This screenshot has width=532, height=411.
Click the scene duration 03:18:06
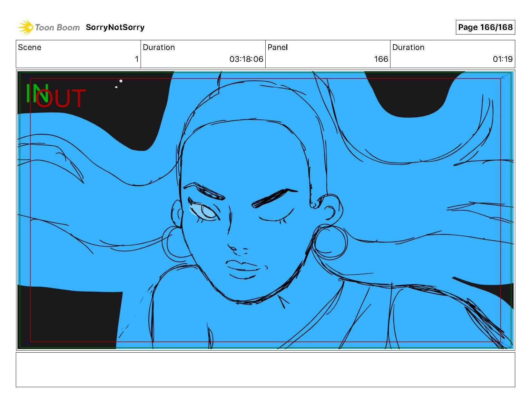tap(246, 59)
